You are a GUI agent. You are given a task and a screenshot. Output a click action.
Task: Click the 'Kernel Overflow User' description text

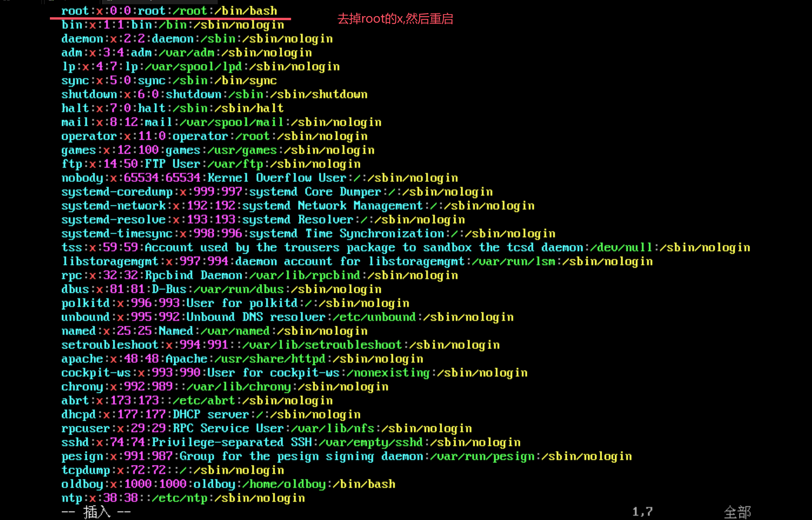tap(277, 178)
